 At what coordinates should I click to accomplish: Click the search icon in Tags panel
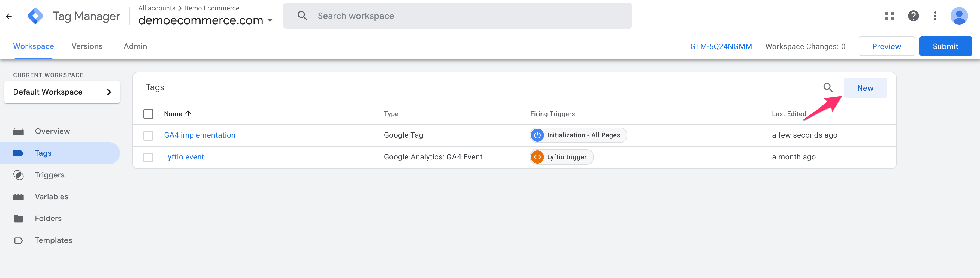pos(828,87)
